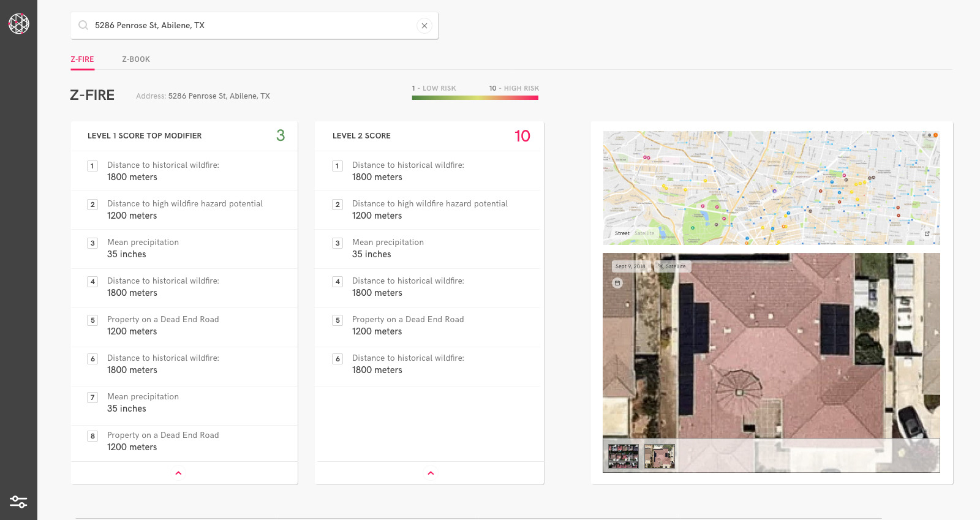Image resolution: width=980 pixels, height=520 pixels.
Task: Click 'Mean precipitation' row 7 in Level 1
Action: pyautogui.click(x=143, y=397)
